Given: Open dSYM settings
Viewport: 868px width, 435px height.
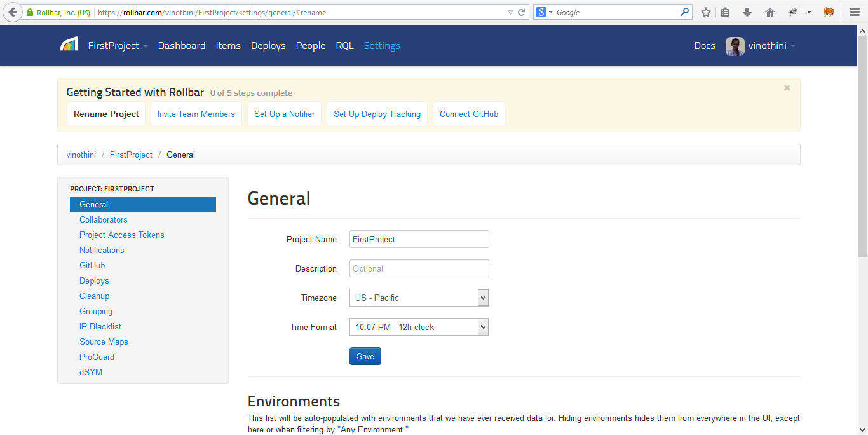Looking at the screenshot, I should (91, 372).
